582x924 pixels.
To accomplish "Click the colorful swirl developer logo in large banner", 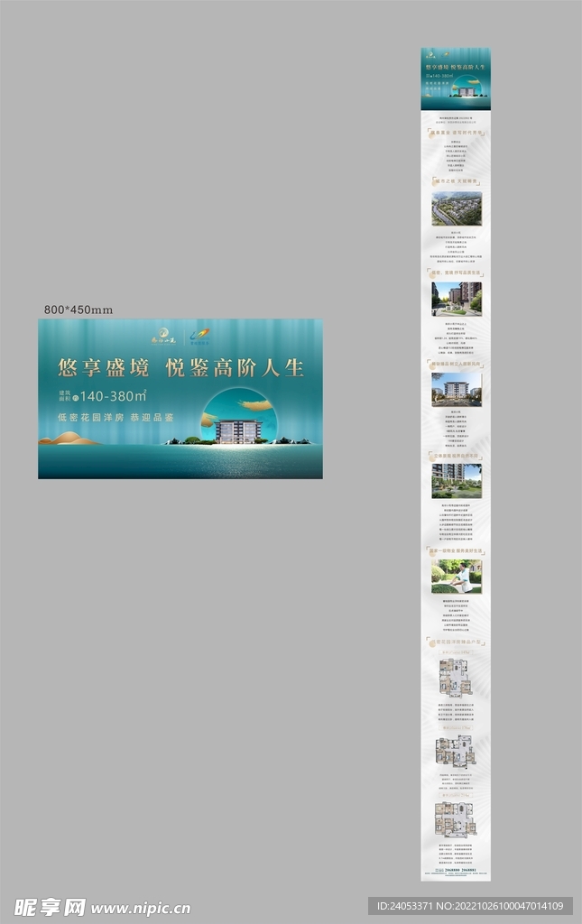I will (x=199, y=337).
